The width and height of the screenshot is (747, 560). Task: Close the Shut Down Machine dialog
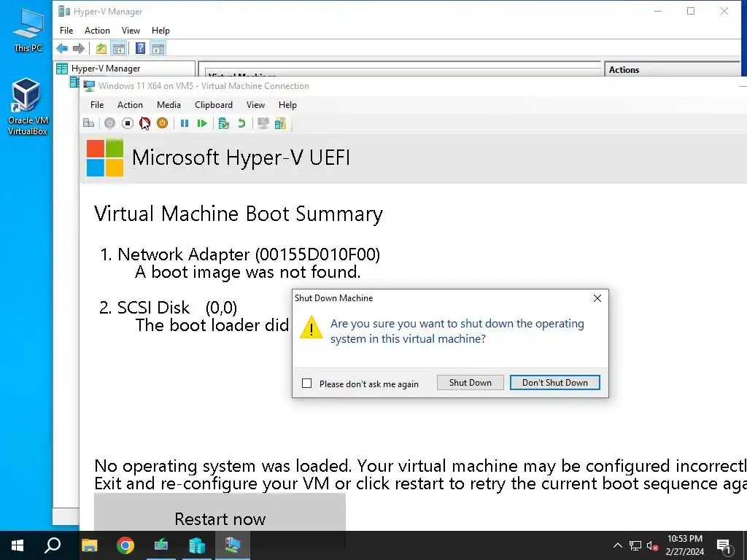[x=597, y=298]
